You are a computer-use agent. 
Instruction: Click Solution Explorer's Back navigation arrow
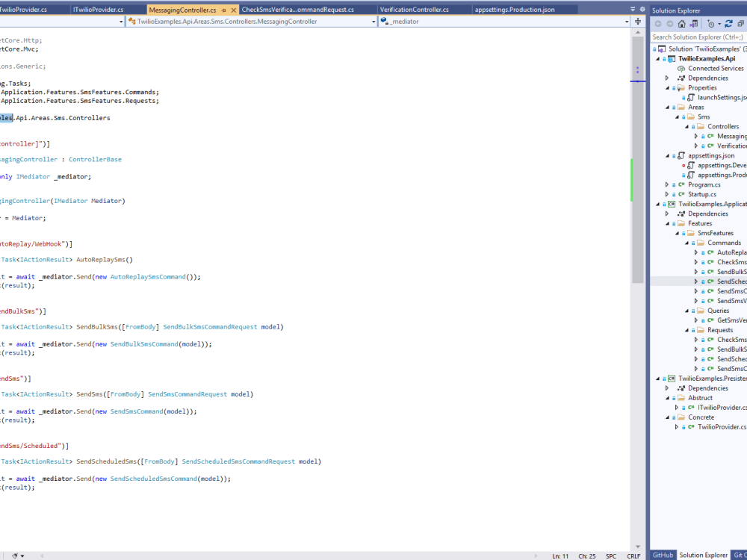click(x=658, y=24)
